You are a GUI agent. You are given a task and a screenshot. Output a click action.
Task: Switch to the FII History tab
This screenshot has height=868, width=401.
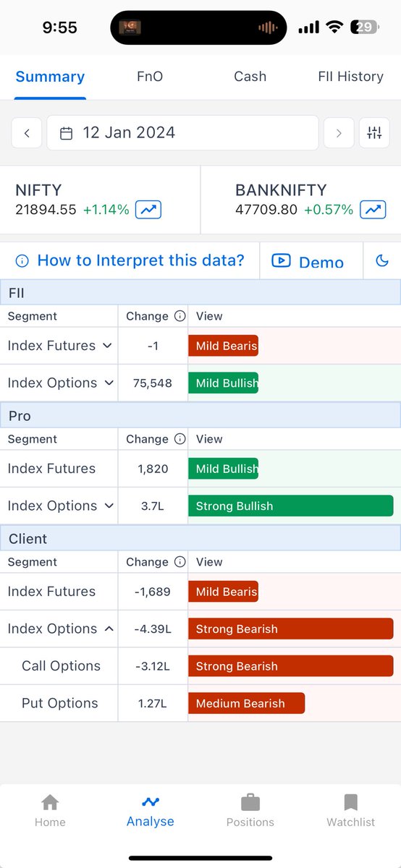tap(350, 76)
